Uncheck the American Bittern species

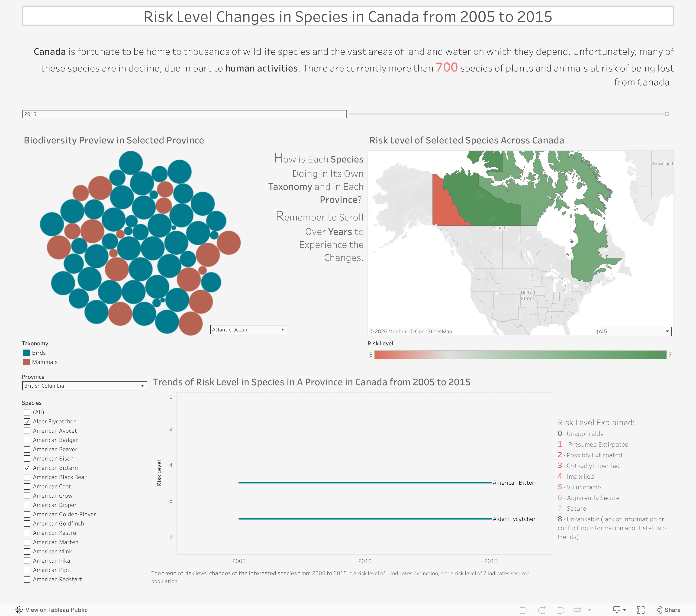click(27, 468)
